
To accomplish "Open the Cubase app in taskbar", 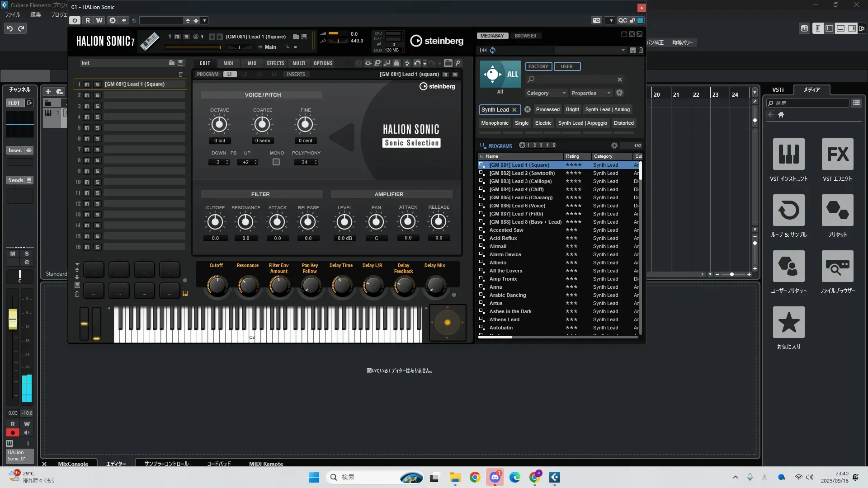I will click(555, 477).
